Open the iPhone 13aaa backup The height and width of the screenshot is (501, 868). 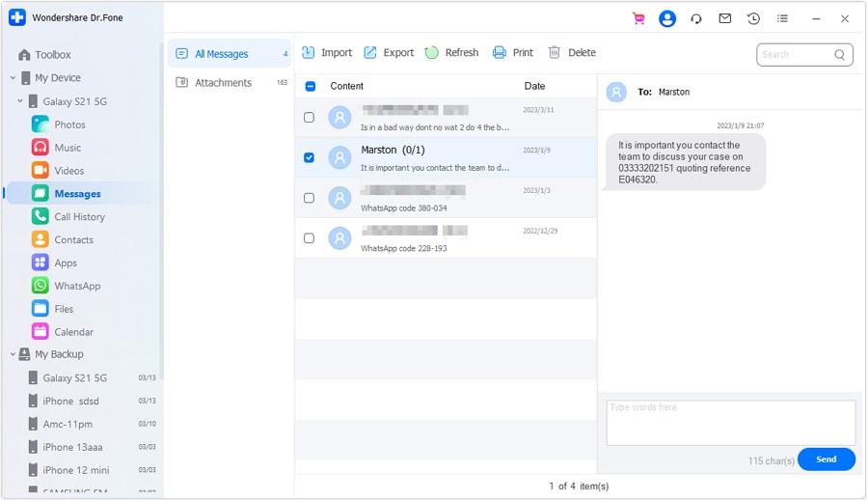92,447
